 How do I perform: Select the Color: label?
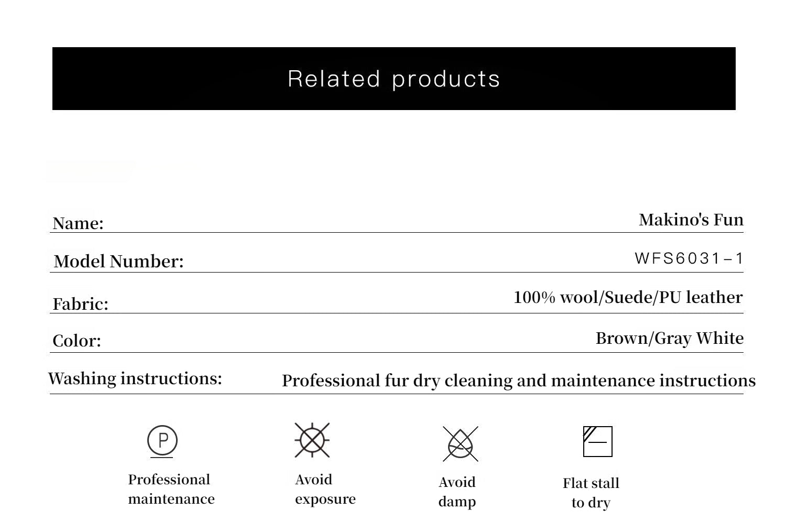click(x=77, y=341)
